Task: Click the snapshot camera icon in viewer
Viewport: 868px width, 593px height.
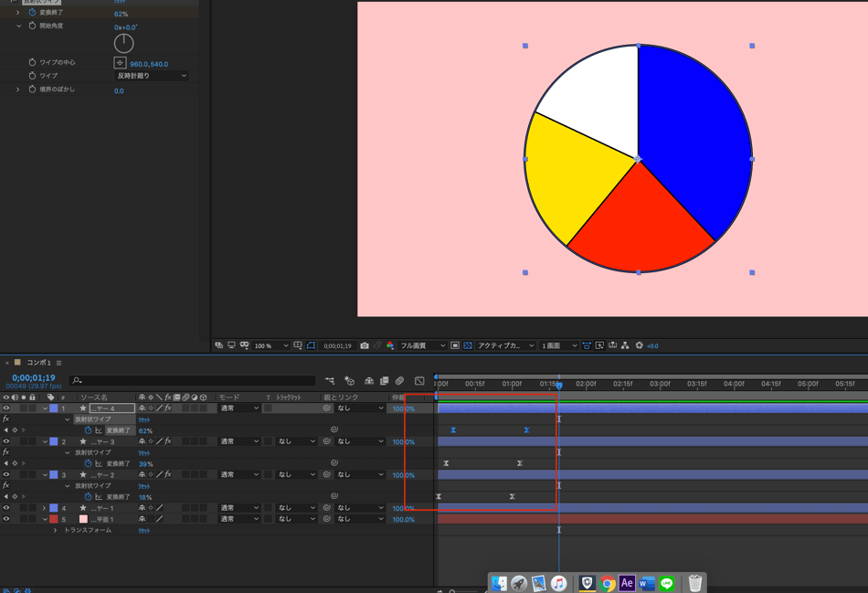Action: (365, 346)
